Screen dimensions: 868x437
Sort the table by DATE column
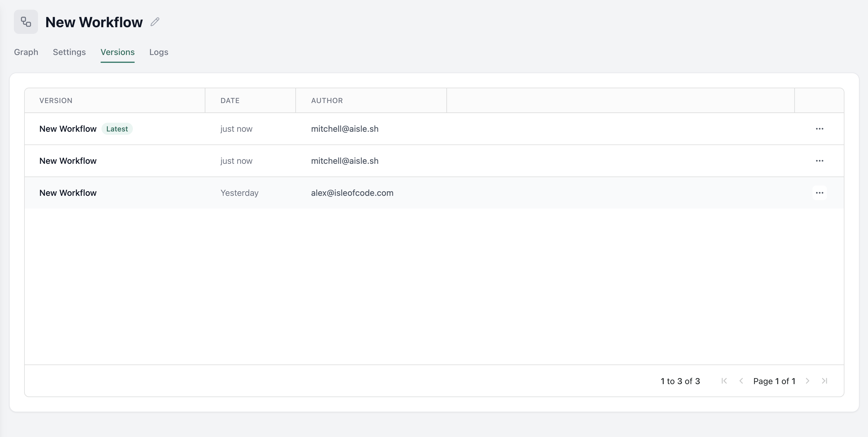click(230, 100)
